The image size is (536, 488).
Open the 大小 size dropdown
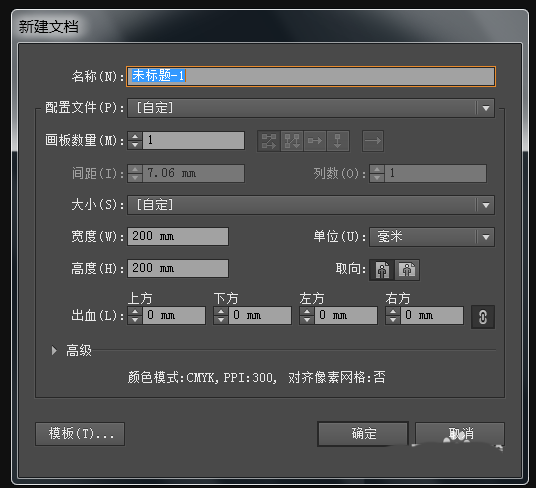pos(311,205)
